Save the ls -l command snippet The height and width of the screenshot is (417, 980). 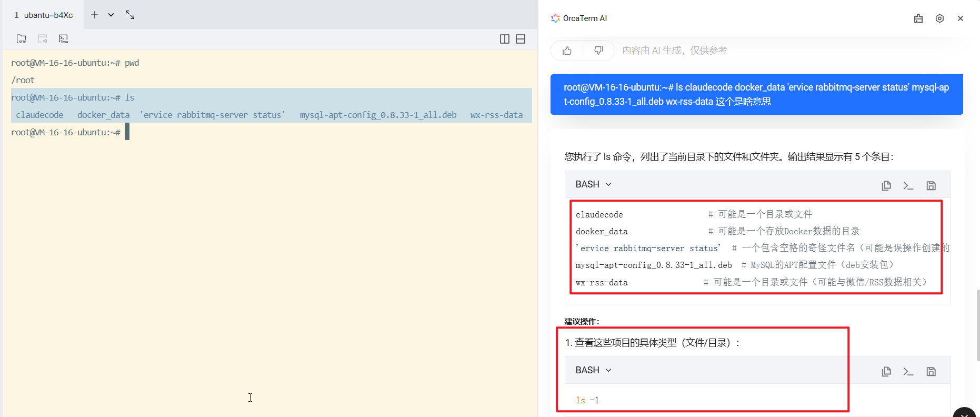[931, 371]
